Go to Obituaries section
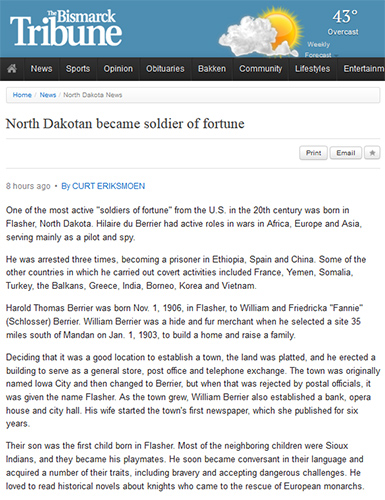 coord(165,69)
